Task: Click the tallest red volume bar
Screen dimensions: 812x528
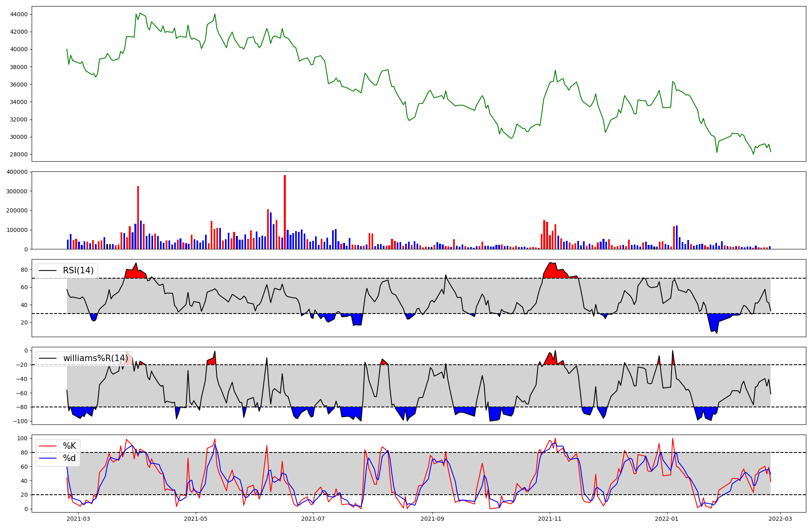Action: pos(285,211)
